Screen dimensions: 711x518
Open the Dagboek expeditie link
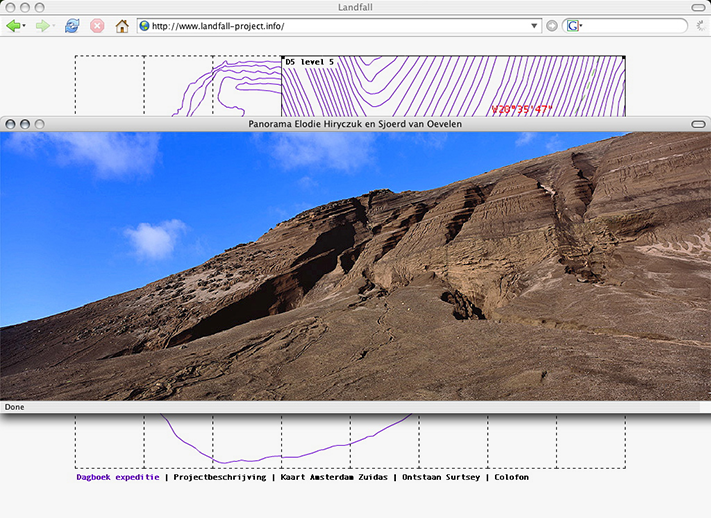pos(117,477)
